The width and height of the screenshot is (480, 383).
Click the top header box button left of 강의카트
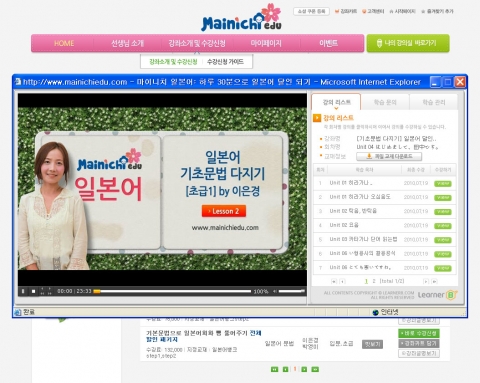311,11
